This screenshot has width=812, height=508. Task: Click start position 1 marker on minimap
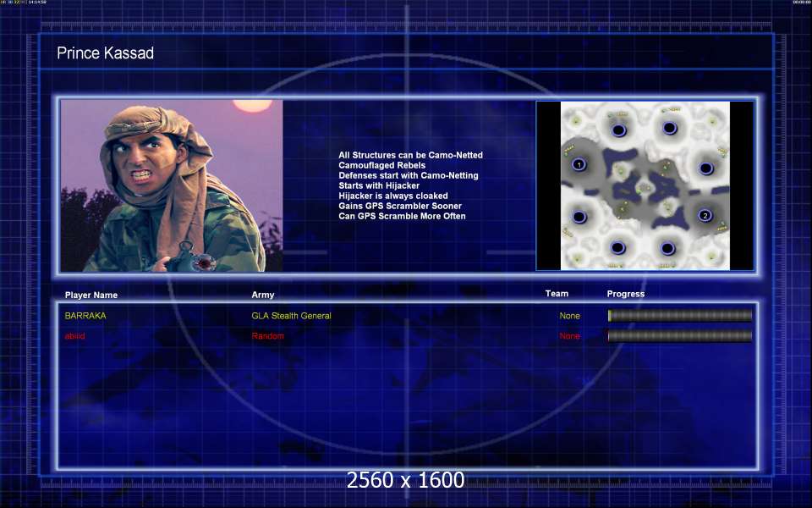coord(579,165)
